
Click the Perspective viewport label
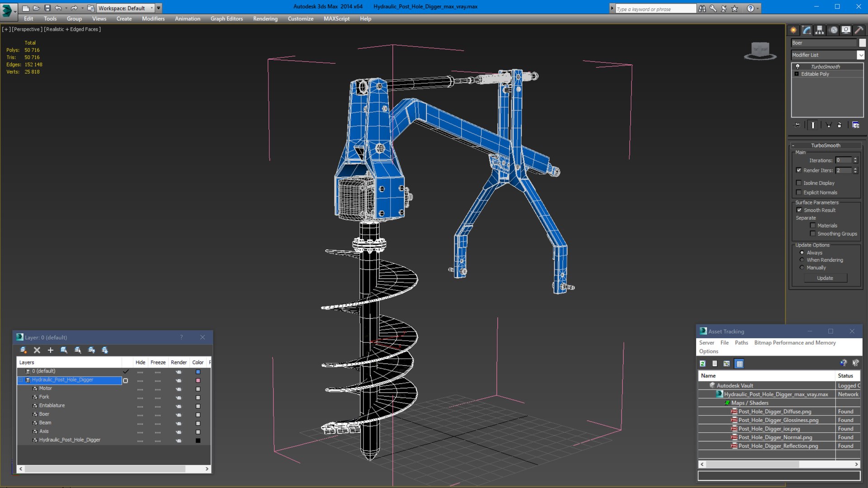click(x=27, y=29)
